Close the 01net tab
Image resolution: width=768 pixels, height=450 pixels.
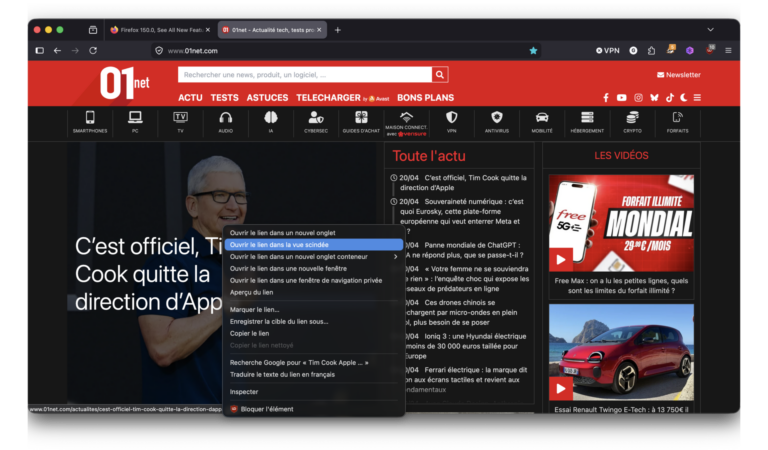point(319,30)
